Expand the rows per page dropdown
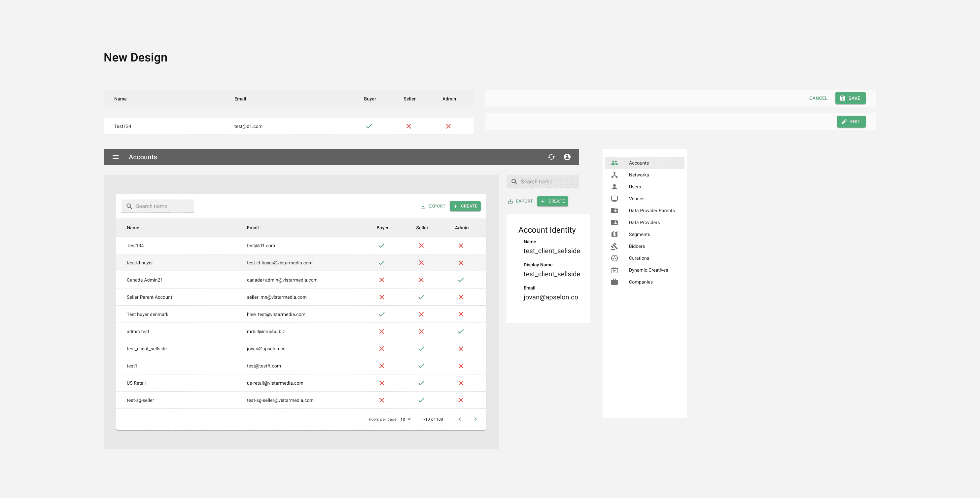The width and height of the screenshot is (980, 498). (405, 419)
